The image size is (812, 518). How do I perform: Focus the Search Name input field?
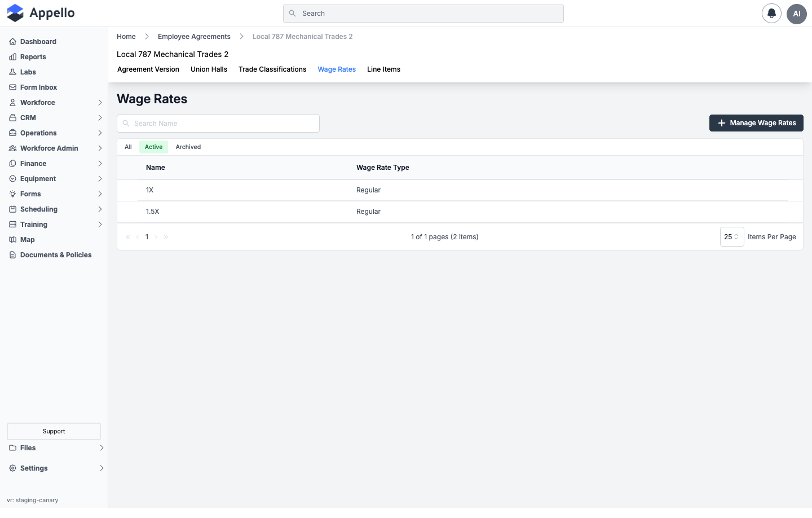218,124
